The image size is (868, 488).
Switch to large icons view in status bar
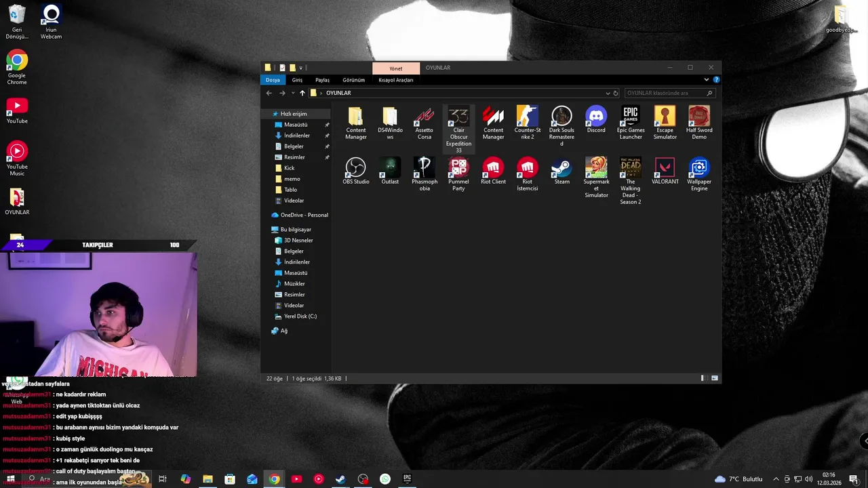point(715,378)
